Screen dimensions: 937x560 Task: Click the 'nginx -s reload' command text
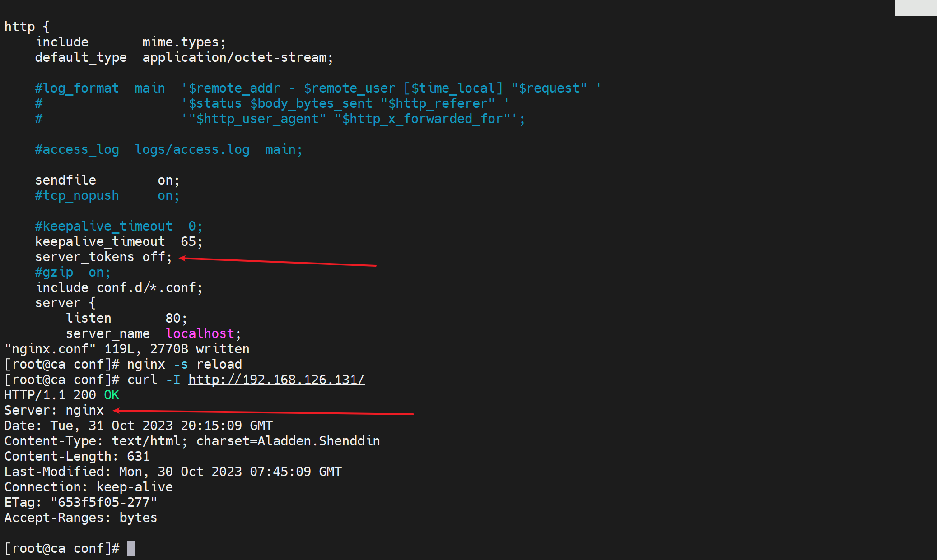click(x=184, y=364)
